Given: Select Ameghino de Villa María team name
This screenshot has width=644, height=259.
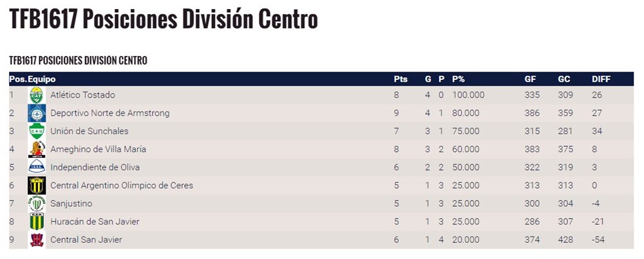Looking at the screenshot, I should point(98,149).
